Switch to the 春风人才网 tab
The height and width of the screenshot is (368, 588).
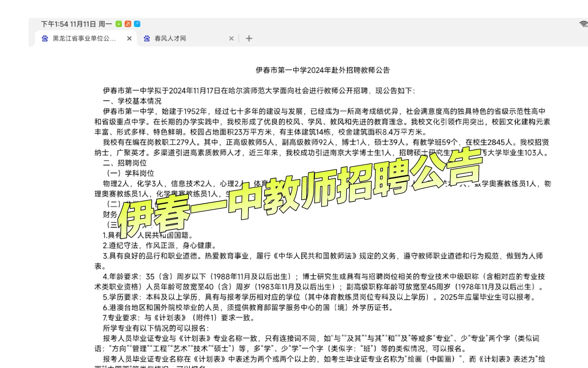pos(187,39)
